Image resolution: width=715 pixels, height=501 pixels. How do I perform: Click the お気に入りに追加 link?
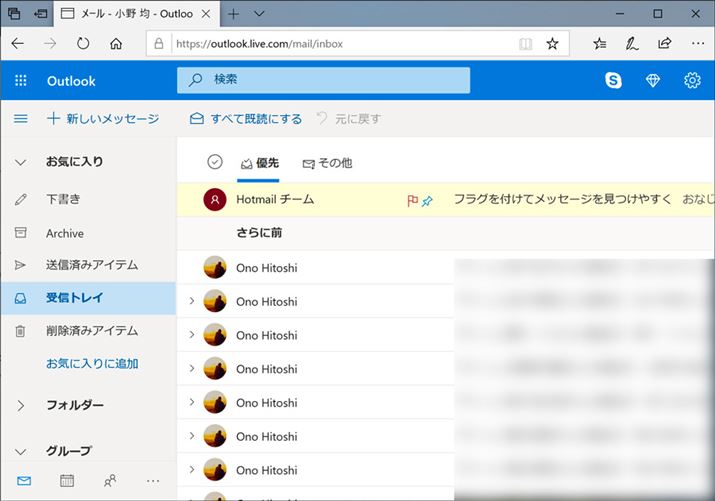pos(92,364)
